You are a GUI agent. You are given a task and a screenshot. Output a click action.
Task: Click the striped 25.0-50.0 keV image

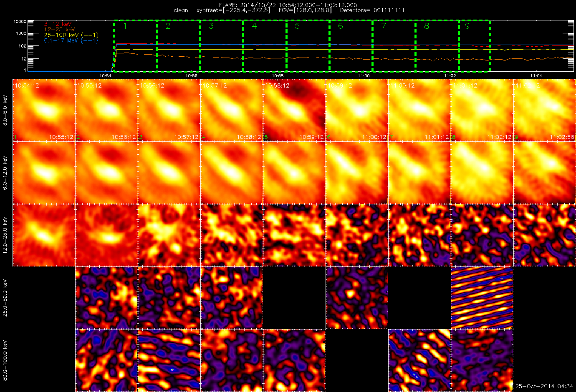pos(482,297)
